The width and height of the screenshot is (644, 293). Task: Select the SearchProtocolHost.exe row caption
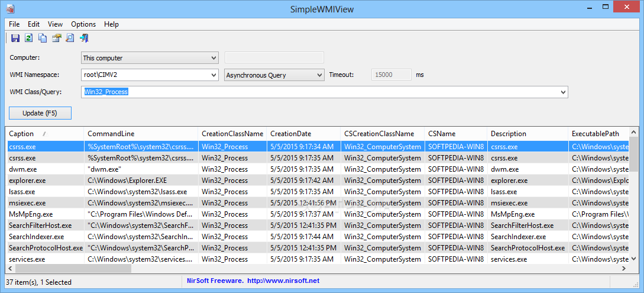click(45, 248)
